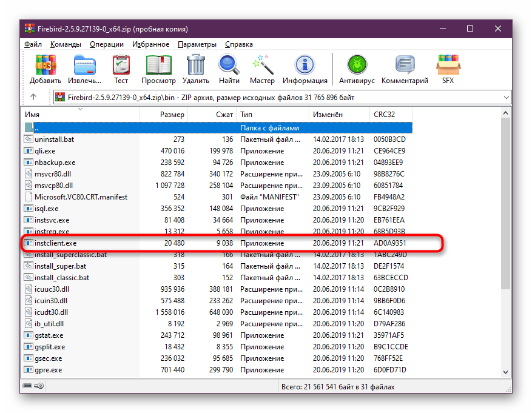
Task: Select the install_superclassic.bat file name
Action: click(x=70, y=255)
